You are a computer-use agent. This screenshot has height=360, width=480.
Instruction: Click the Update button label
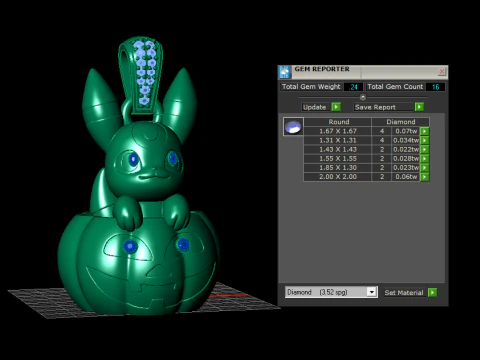pos(315,107)
